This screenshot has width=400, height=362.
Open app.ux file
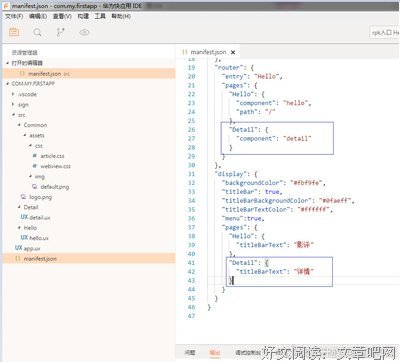(32, 248)
